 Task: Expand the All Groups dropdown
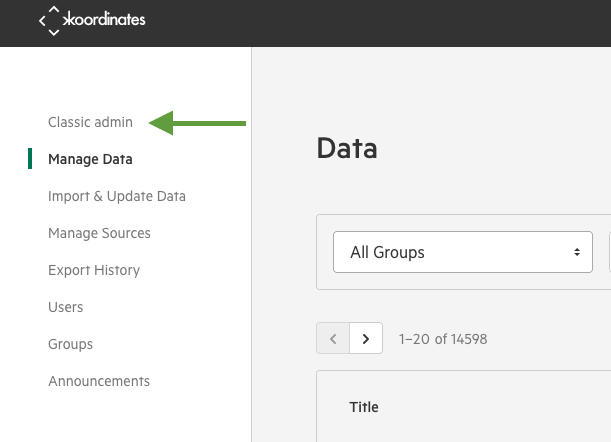tap(463, 252)
